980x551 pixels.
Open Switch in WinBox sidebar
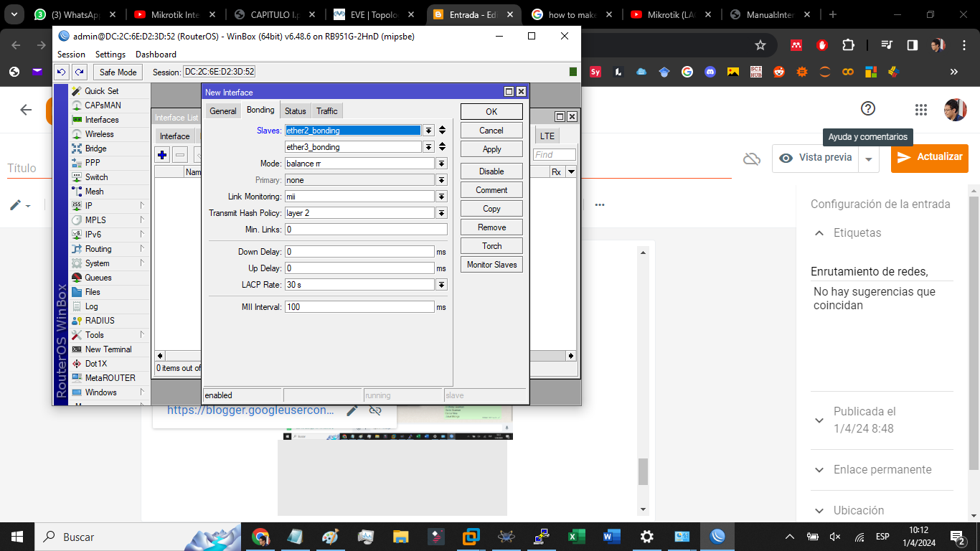[96, 177]
